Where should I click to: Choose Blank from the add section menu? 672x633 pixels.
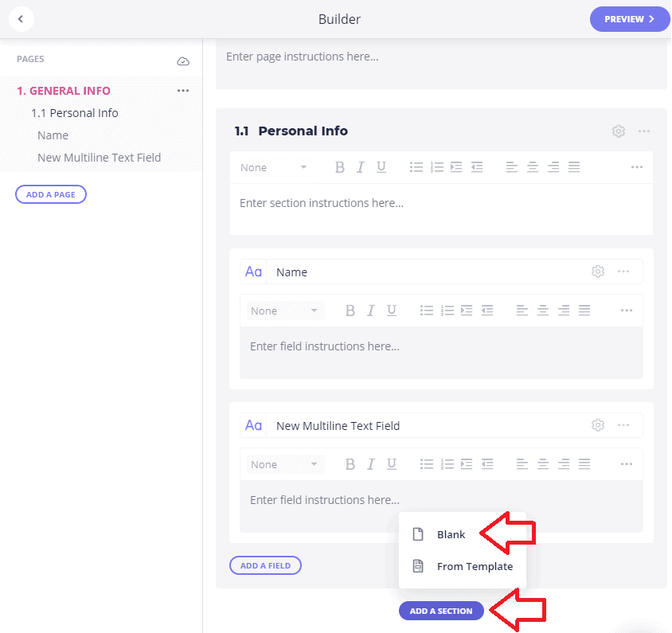point(451,534)
